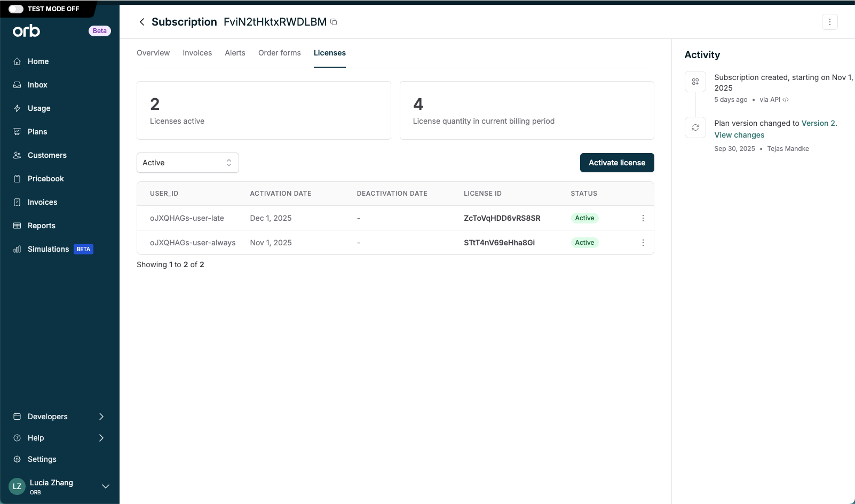Click the Help question mark icon
This screenshot has height=504, width=855.
(x=17, y=438)
